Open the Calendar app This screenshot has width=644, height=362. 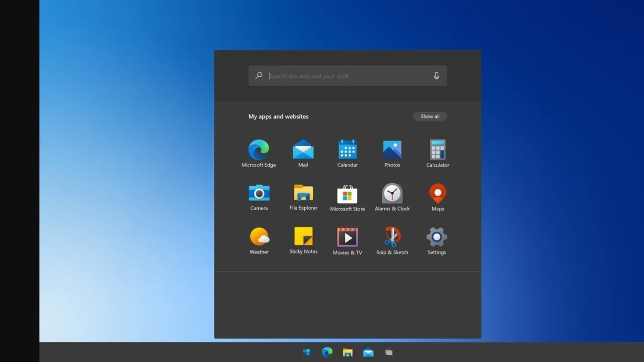(347, 153)
